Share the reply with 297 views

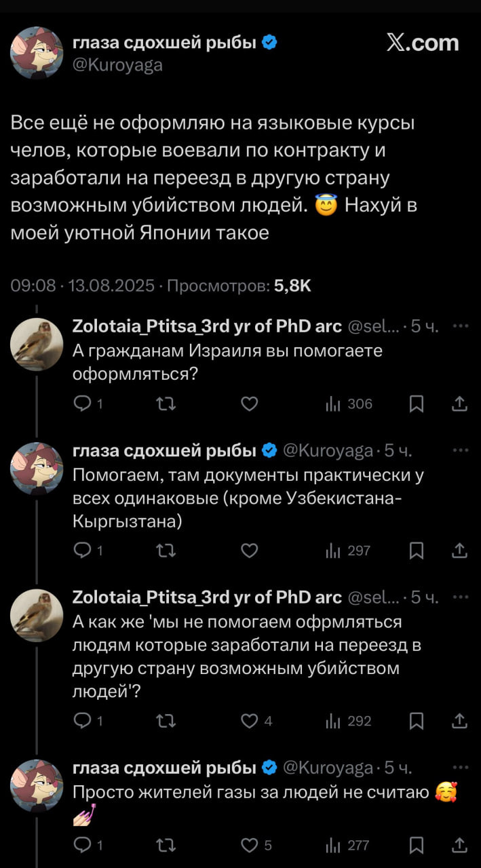459,551
